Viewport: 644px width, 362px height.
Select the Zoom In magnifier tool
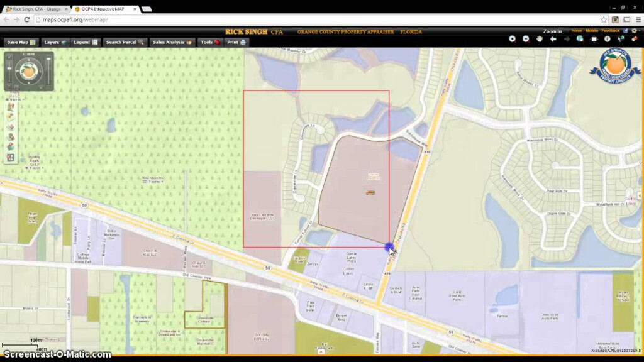pos(512,39)
